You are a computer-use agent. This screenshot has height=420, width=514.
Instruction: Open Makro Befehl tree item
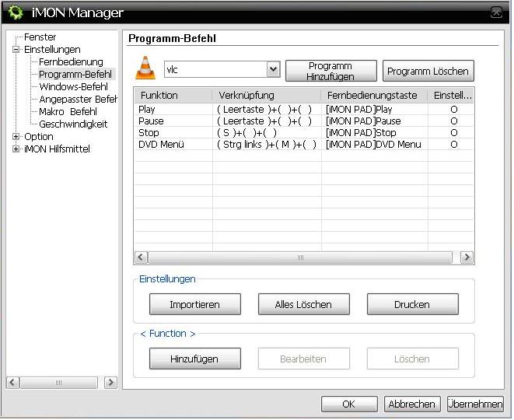68,111
